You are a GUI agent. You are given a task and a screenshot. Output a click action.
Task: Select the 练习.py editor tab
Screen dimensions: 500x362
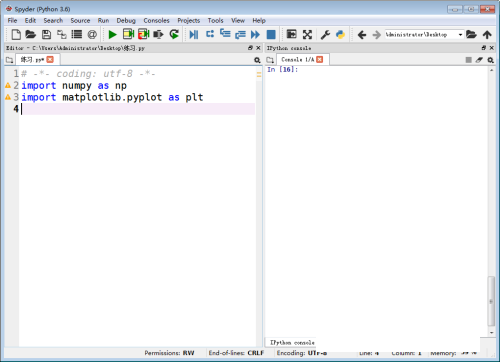32,60
